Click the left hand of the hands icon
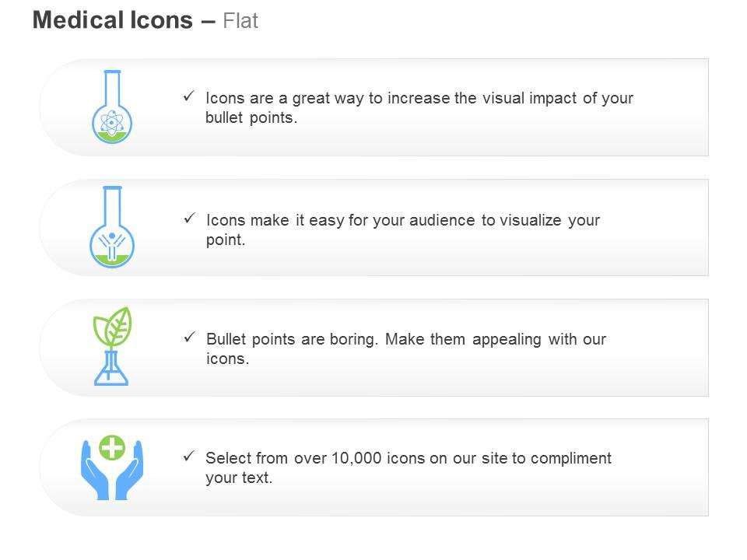This screenshot has width=747, height=560. pos(95,471)
